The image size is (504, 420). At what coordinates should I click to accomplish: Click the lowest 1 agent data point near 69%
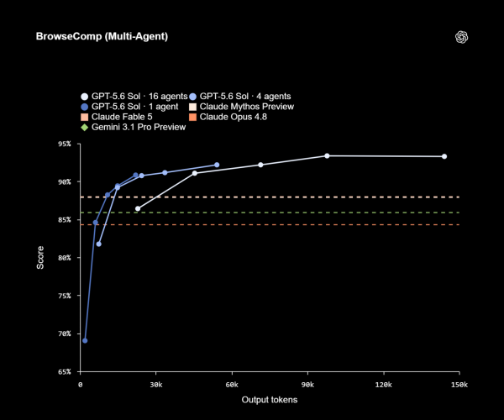(x=85, y=341)
